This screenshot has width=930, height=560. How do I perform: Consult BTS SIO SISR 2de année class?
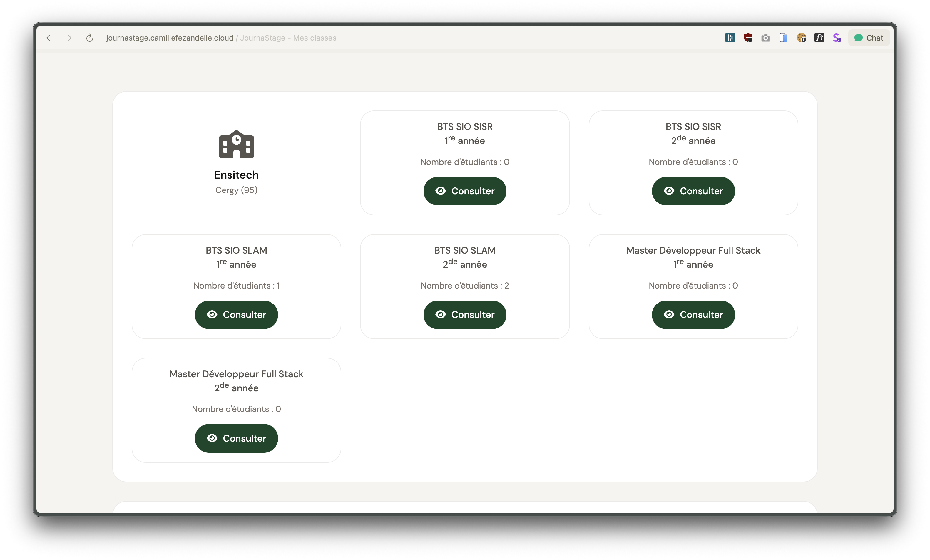click(x=693, y=191)
